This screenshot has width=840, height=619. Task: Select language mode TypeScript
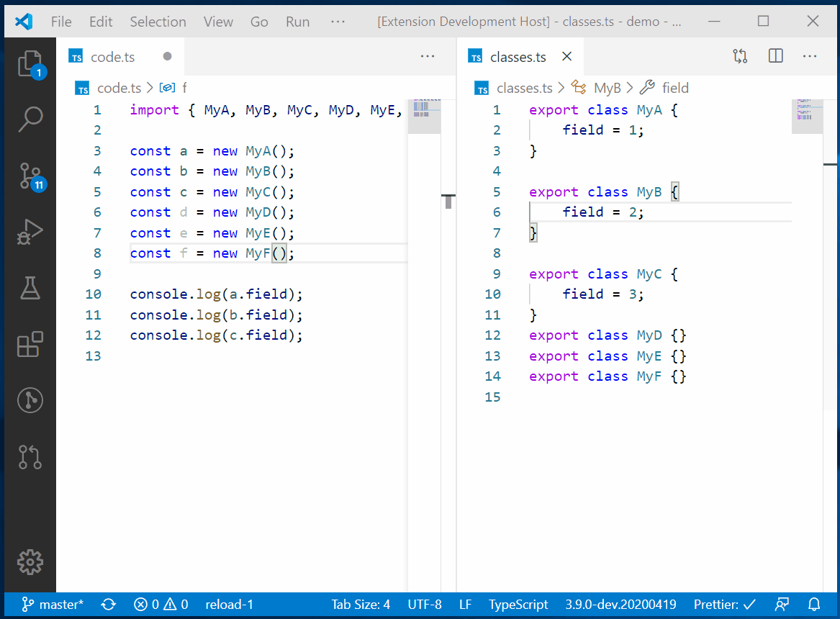coord(518,605)
